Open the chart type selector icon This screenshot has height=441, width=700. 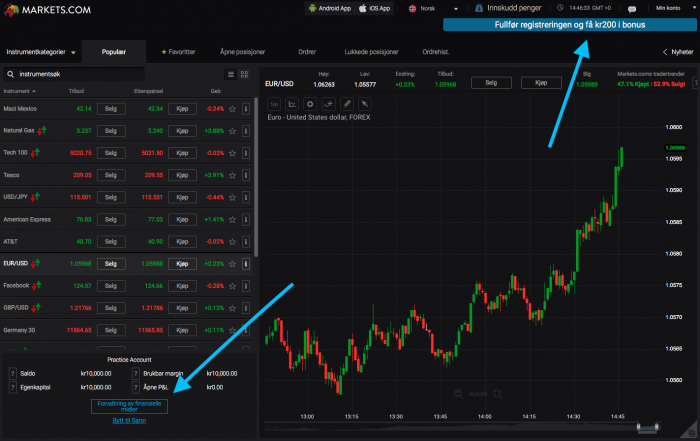coord(292,104)
